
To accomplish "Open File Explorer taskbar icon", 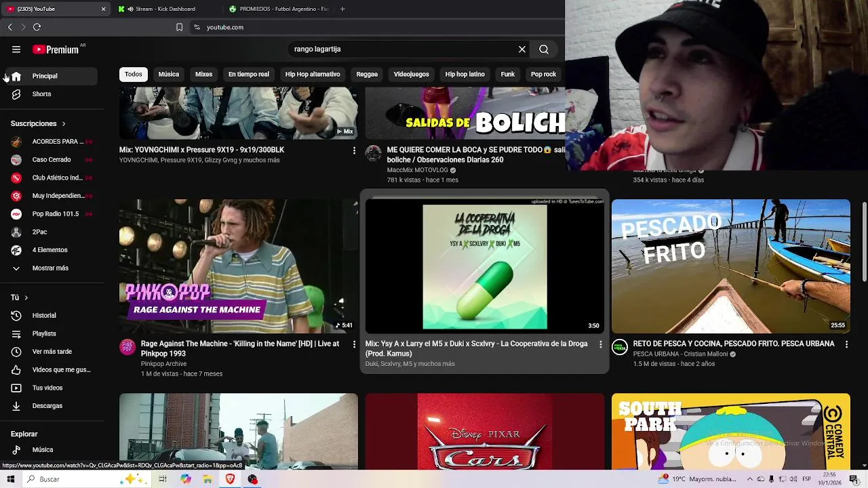I will (x=208, y=479).
